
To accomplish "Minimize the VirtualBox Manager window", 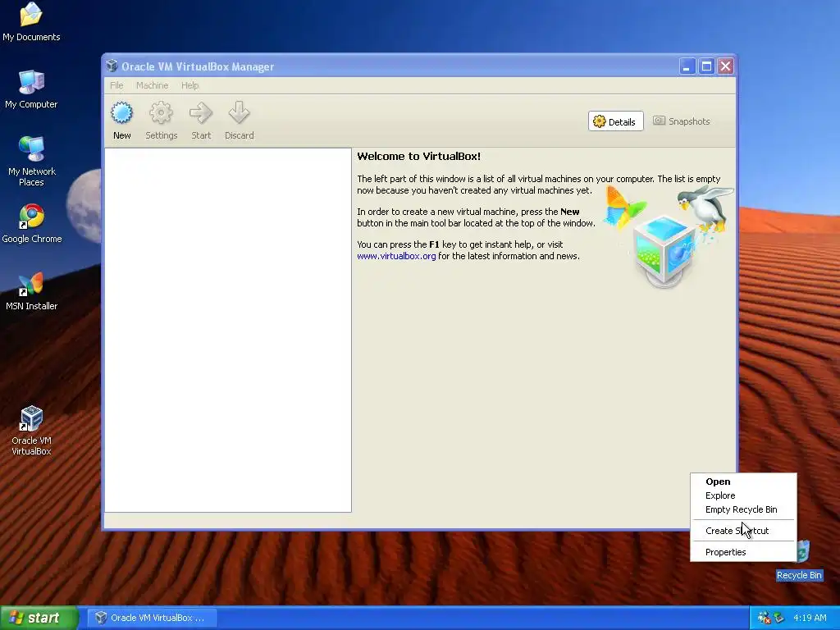I will click(x=687, y=66).
